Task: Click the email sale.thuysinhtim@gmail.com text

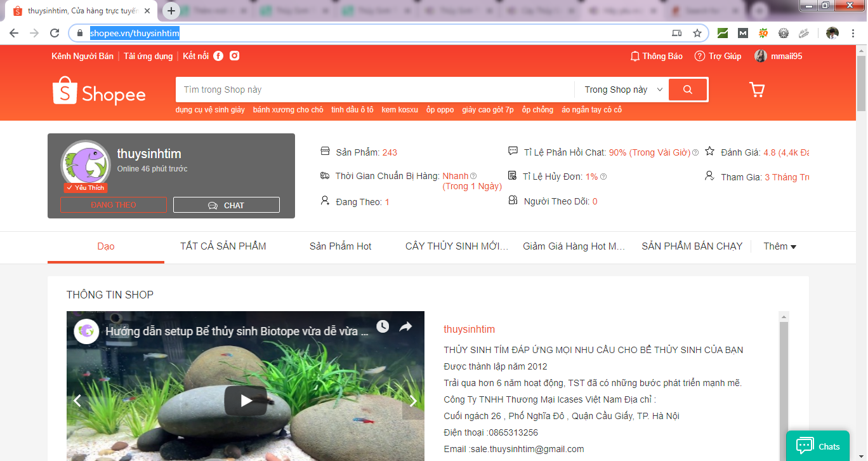Action: tap(527, 449)
